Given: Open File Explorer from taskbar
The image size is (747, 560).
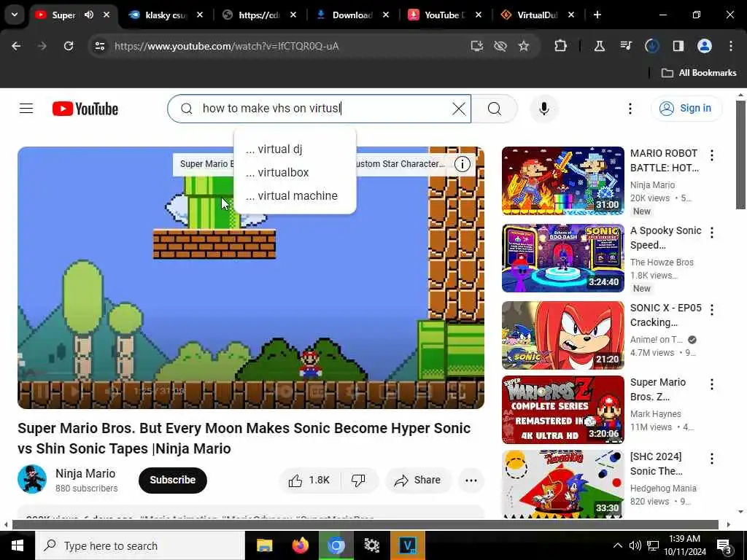Looking at the screenshot, I should (264, 545).
